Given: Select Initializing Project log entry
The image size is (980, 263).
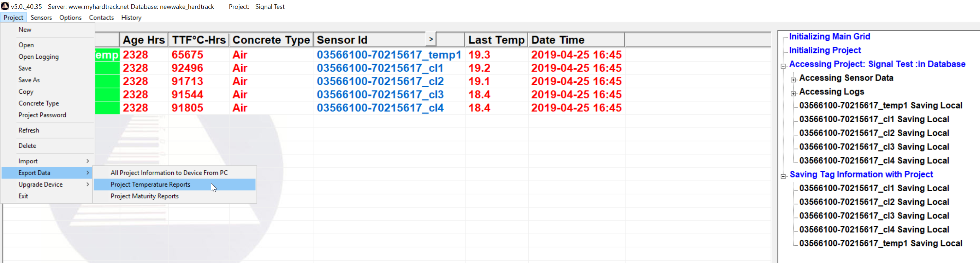Looking at the screenshot, I should point(825,50).
